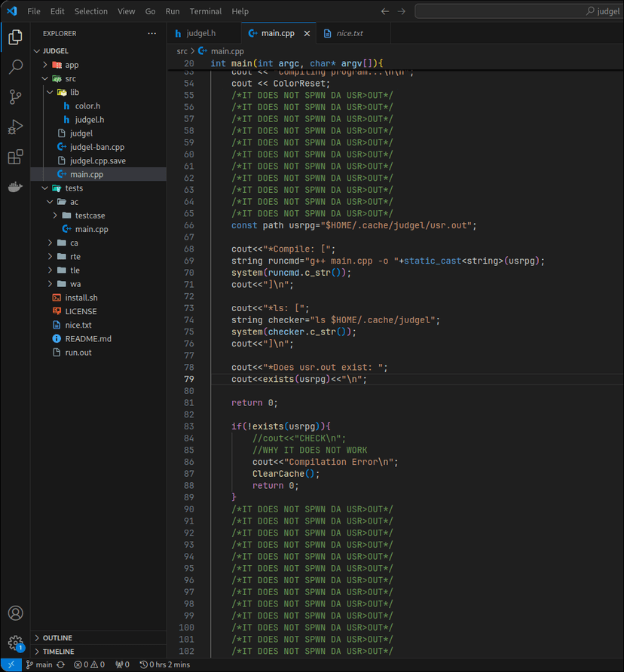Open the Manage gear icon
The height and width of the screenshot is (672, 624).
pyautogui.click(x=15, y=643)
